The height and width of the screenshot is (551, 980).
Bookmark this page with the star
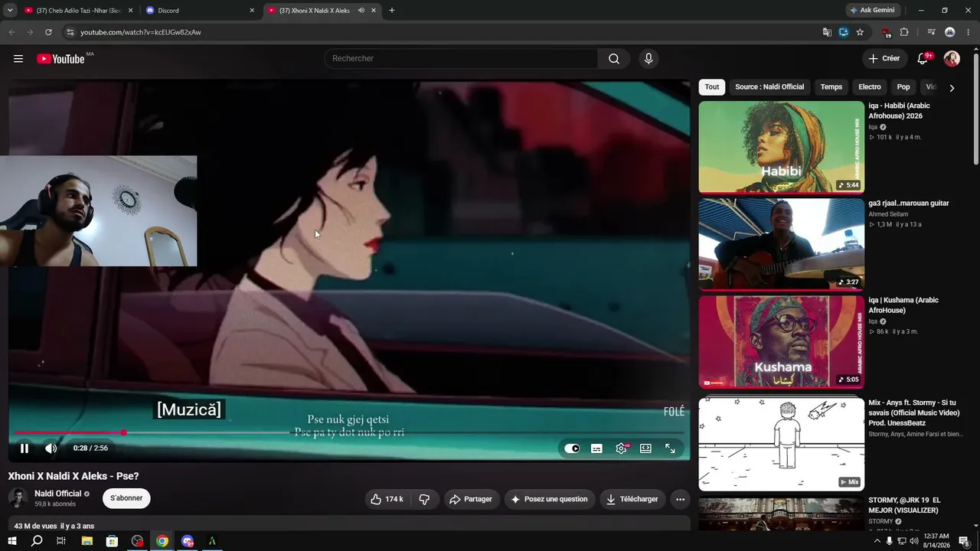coord(860,32)
